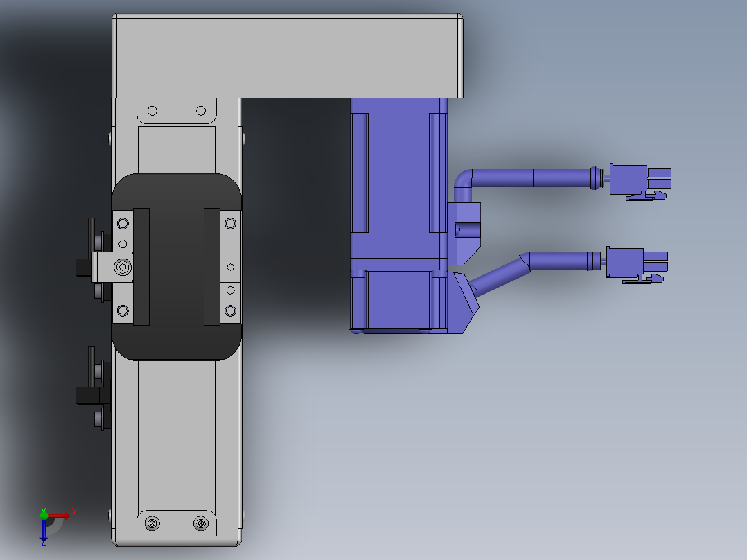Select the left screw in the bottom end plate
The height and width of the screenshot is (560, 747).
(x=152, y=524)
